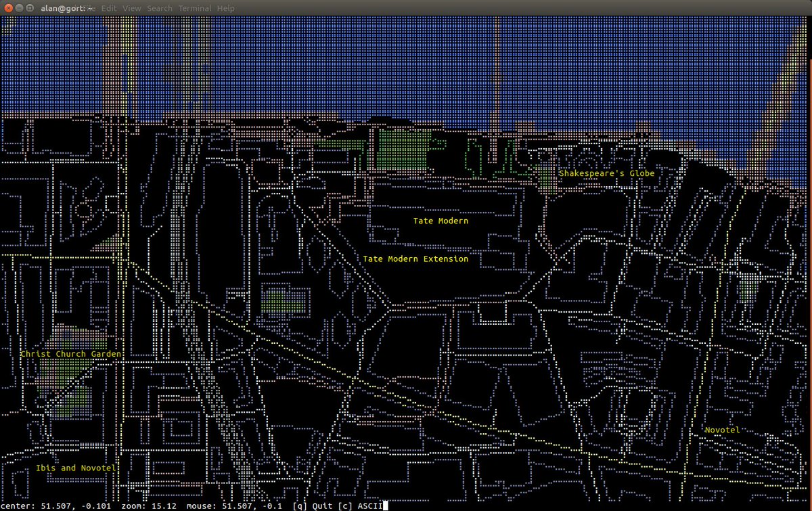Open the View menu
This screenshot has width=812, height=511.
(x=132, y=8)
